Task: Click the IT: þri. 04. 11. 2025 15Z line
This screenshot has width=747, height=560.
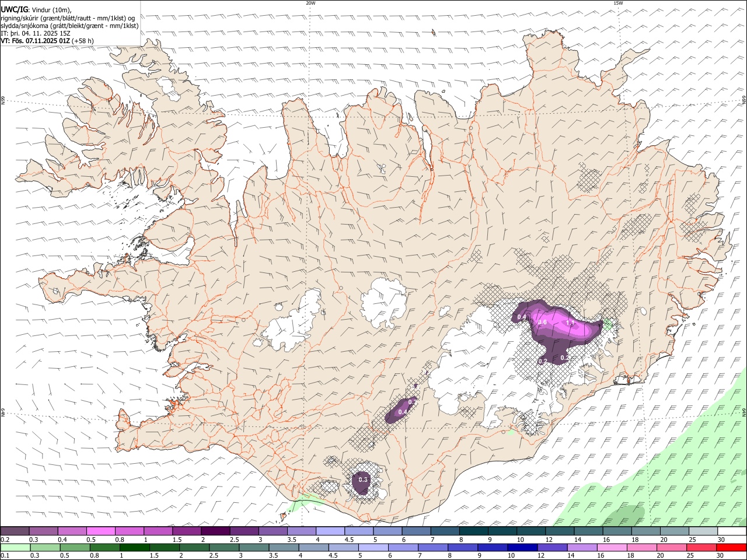Action: tap(36, 33)
